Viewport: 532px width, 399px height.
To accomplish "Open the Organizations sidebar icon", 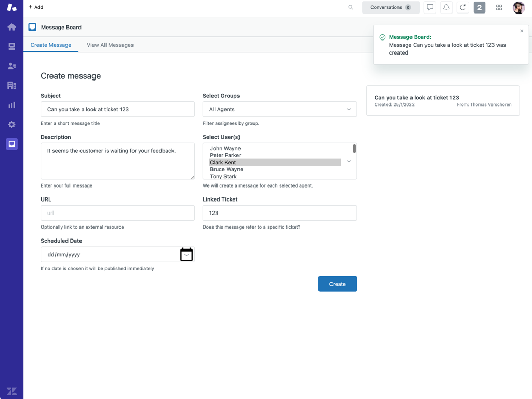I will (11, 85).
